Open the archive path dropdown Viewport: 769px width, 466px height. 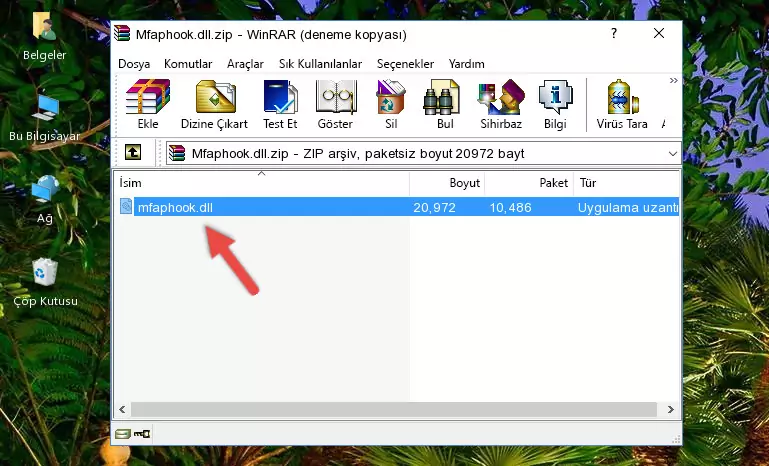click(x=672, y=154)
